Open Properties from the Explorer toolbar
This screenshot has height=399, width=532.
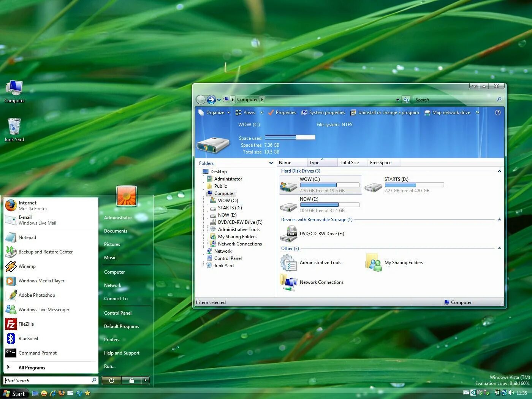click(285, 112)
